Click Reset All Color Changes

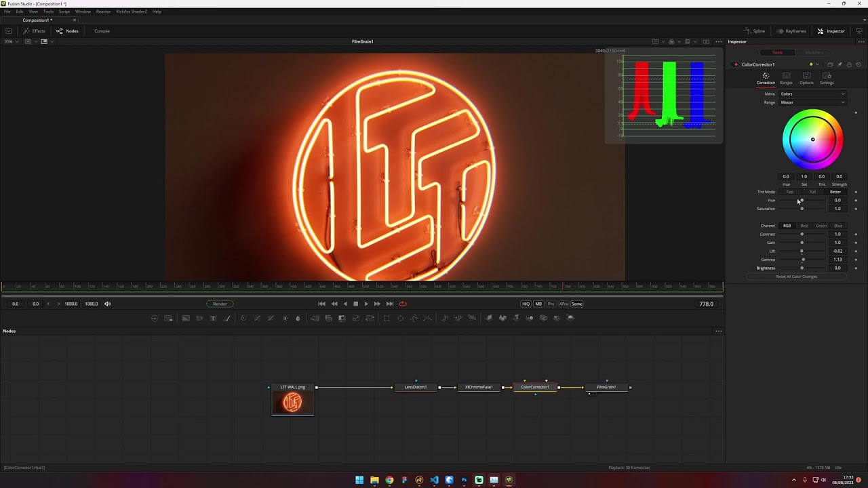[796, 277]
